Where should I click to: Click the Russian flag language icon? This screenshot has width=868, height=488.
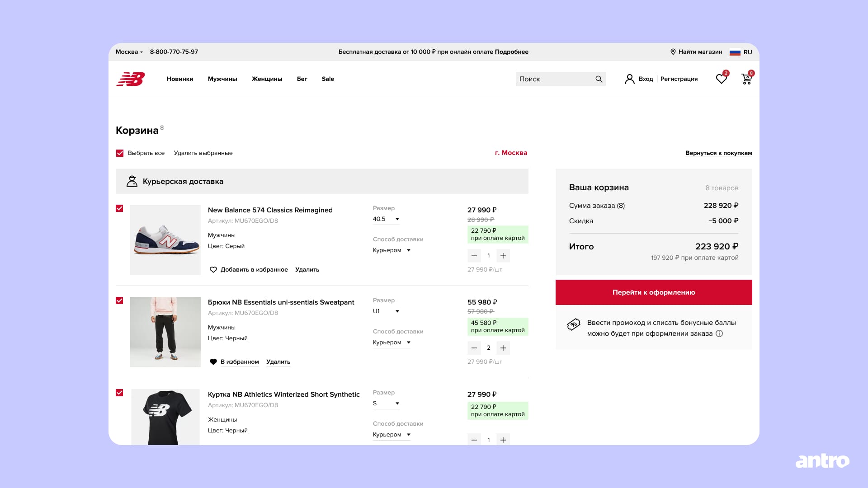[735, 52]
